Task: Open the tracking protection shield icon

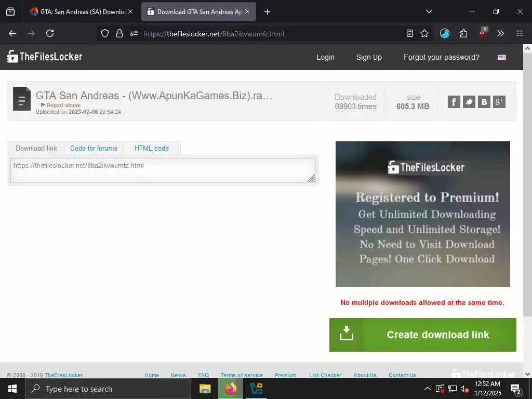Action: [105, 33]
